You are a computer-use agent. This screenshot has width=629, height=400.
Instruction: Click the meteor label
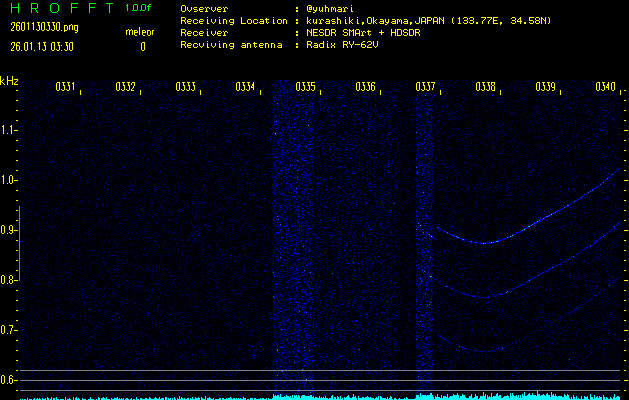click(x=139, y=32)
